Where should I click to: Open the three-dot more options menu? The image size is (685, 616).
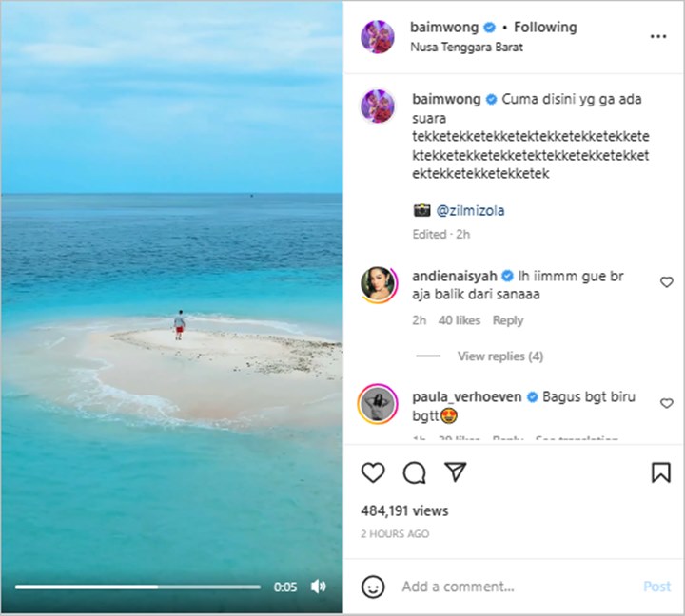click(658, 36)
